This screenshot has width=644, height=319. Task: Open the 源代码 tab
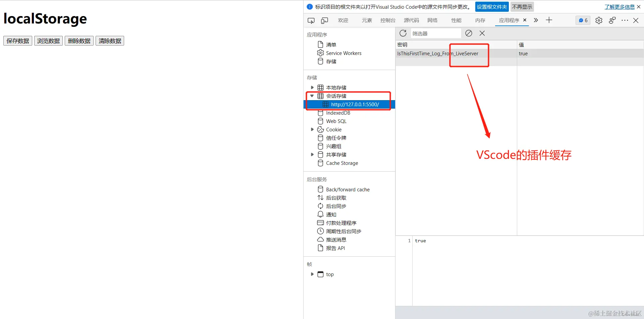[x=411, y=20]
